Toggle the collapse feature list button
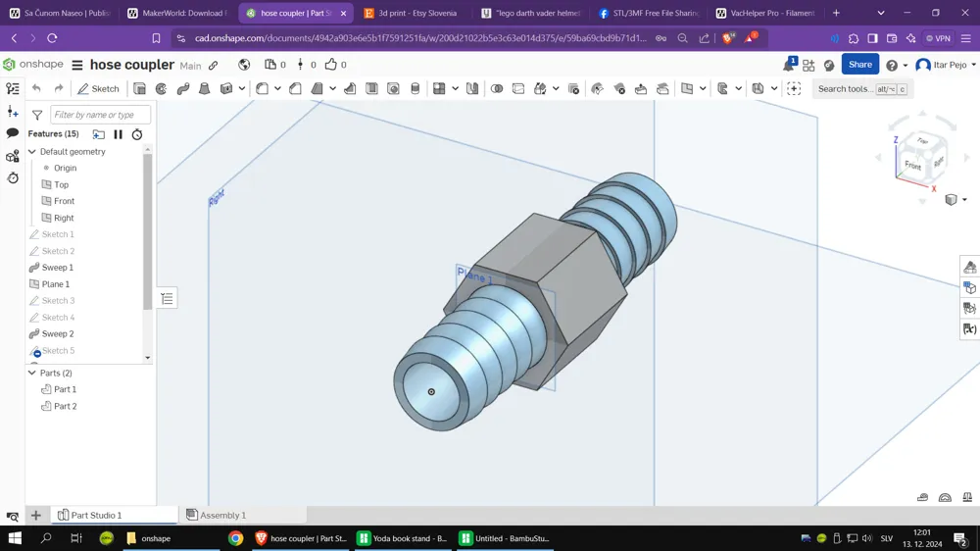 click(x=167, y=299)
